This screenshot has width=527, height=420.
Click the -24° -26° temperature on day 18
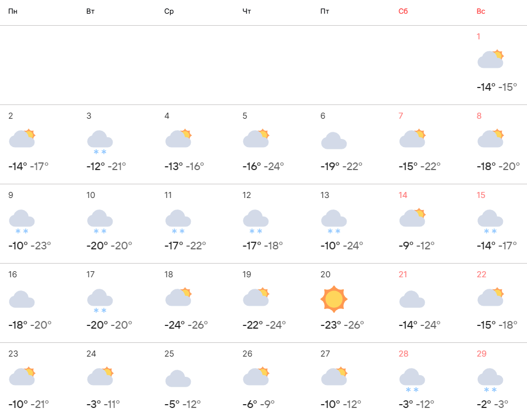(186, 325)
